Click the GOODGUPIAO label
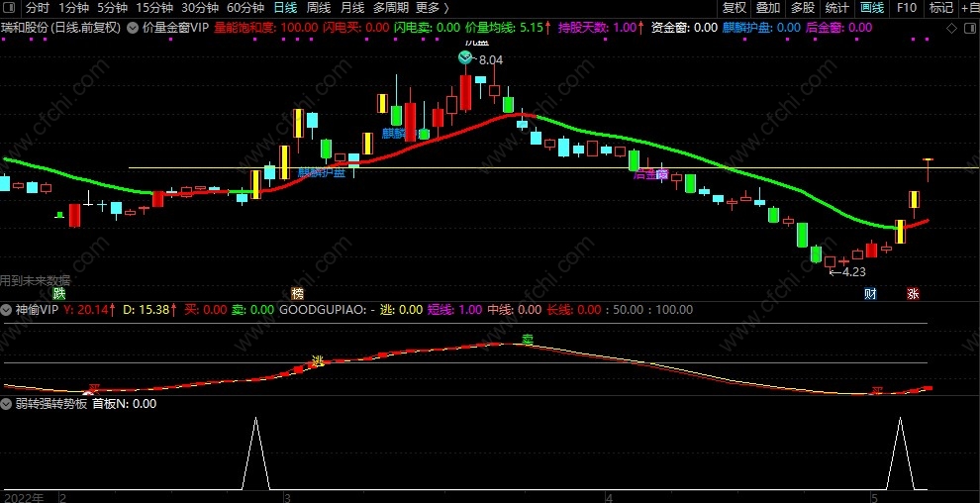This screenshot has width=980, height=503. [x=327, y=309]
